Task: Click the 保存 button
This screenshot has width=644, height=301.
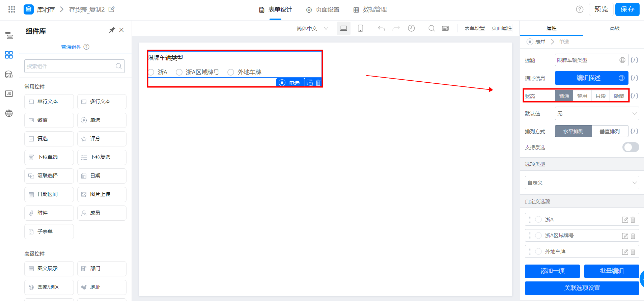Action: [627, 9]
